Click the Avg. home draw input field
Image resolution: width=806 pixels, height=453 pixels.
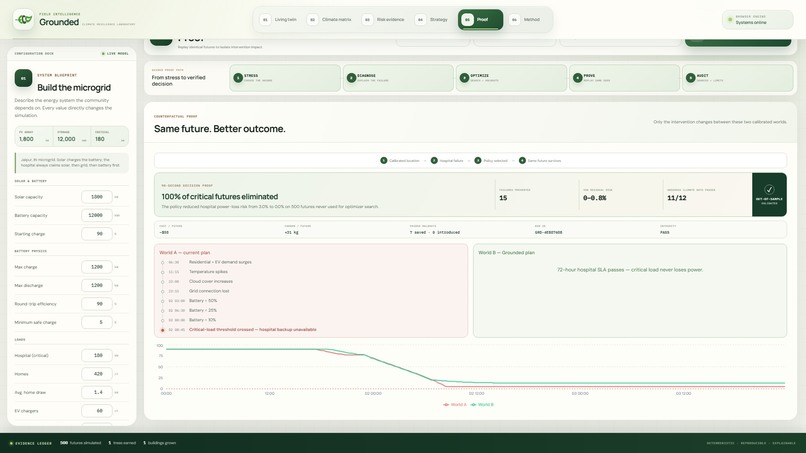tap(97, 392)
